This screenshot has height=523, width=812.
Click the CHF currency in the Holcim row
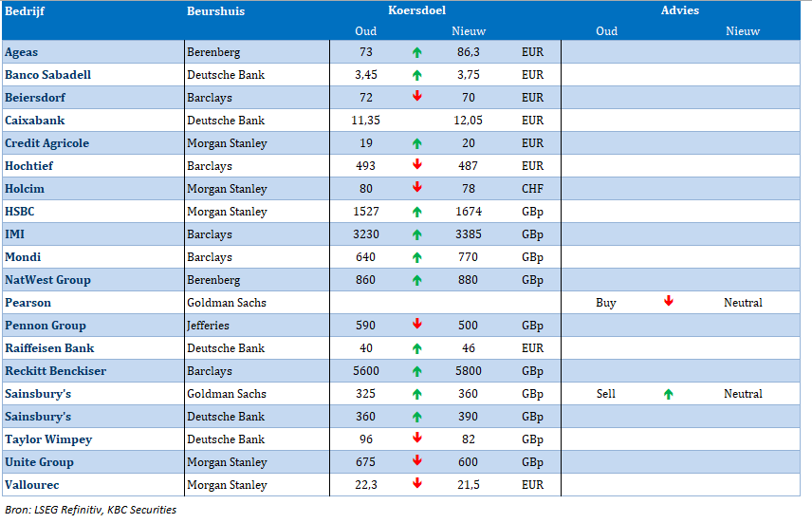532,189
